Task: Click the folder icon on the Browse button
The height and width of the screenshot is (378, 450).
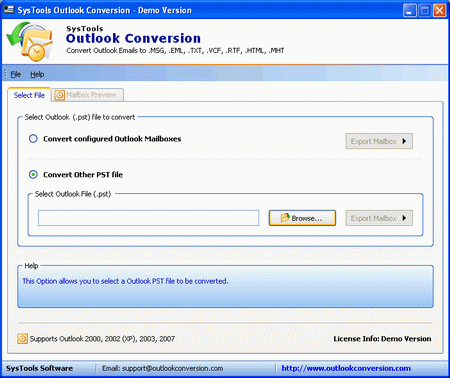Action: [285, 218]
